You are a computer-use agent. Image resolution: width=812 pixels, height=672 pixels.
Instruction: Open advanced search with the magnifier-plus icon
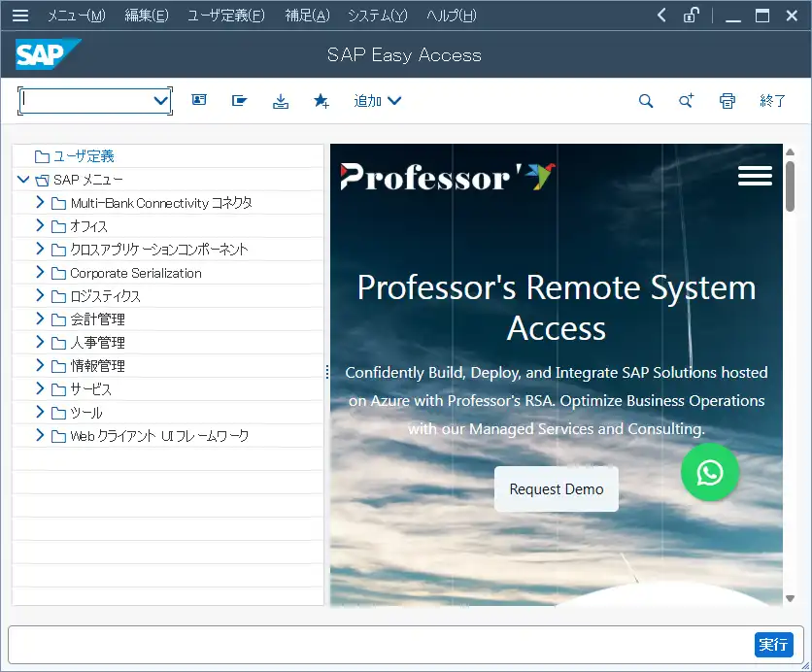(686, 100)
